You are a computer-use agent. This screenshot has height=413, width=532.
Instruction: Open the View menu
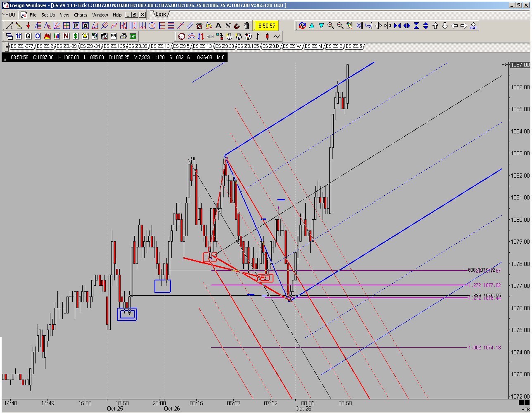pyautogui.click(x=64, y=15)
